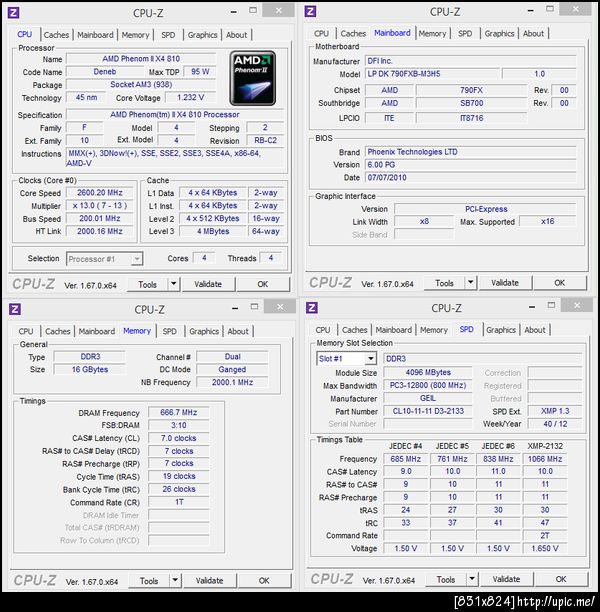Expand the Processor #1 selection dropdown
This screenshot has height=612, width=600.
(137, 259)
